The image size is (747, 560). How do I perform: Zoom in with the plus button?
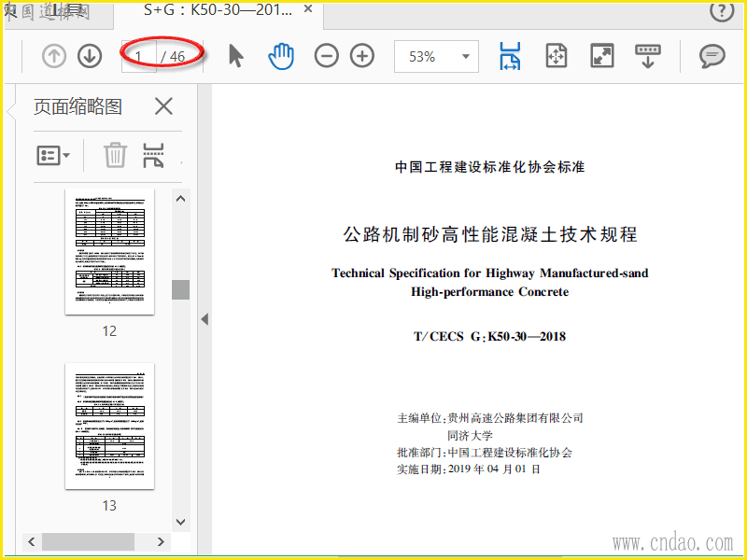point(362,56)
